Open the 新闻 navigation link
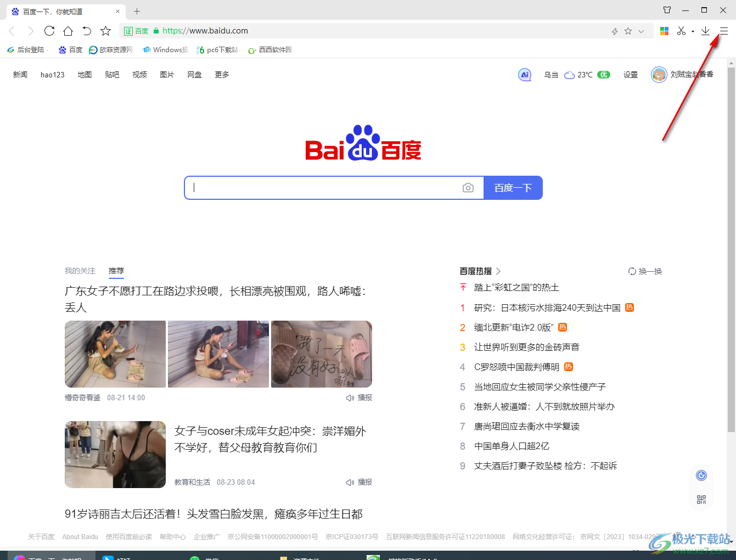736x560 pixels. (x=20, y=75)
